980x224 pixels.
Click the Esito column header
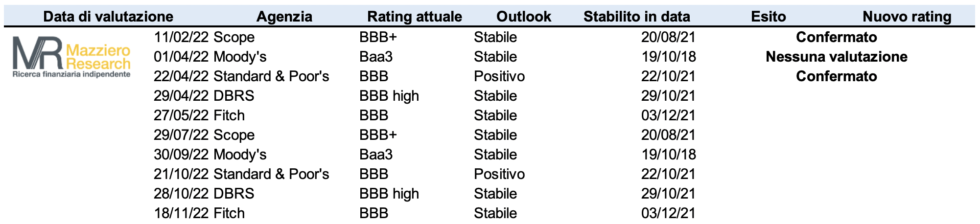point(769,17)
